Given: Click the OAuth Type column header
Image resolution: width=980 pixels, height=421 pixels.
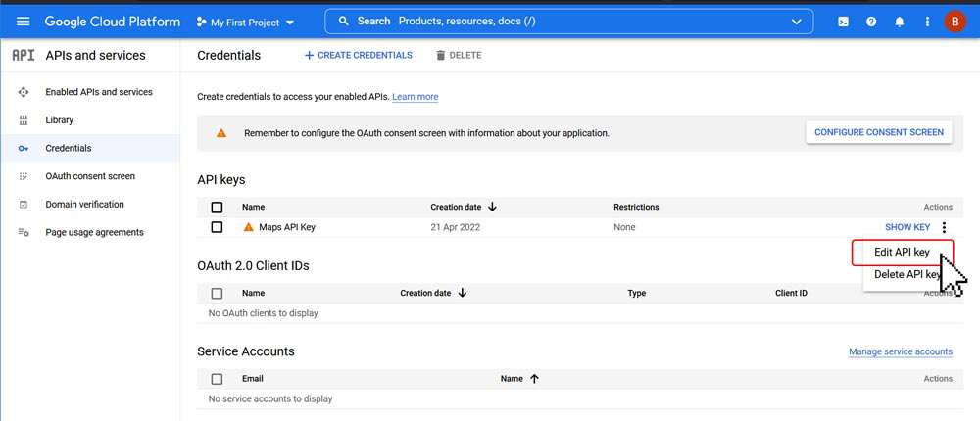Looking at the screenshot, I should pyautogui.click(x=637, y=293).
